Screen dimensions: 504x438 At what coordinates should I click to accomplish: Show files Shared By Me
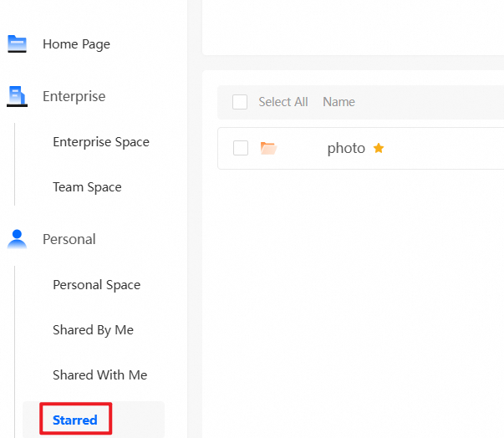pyautogui.click(x=93, y=330)
